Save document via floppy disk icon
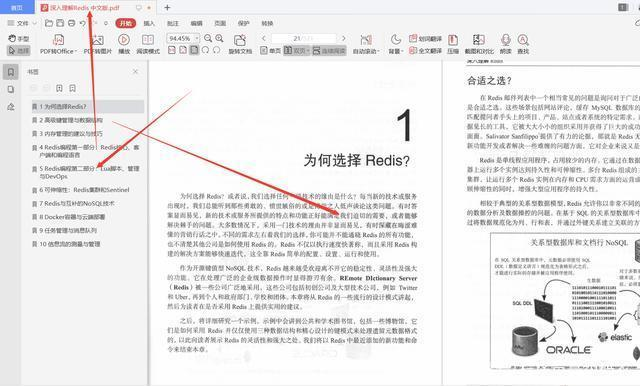640x386 pixels. [60, 23]
